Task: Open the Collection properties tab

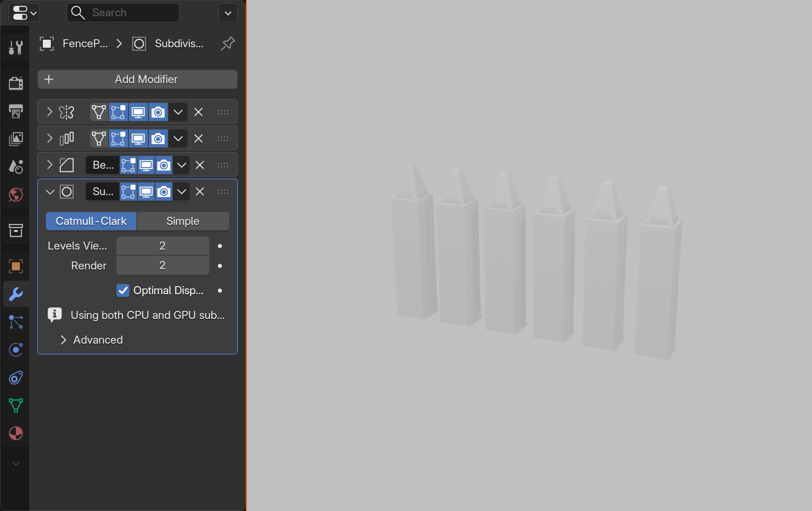Action: [16, 230]
